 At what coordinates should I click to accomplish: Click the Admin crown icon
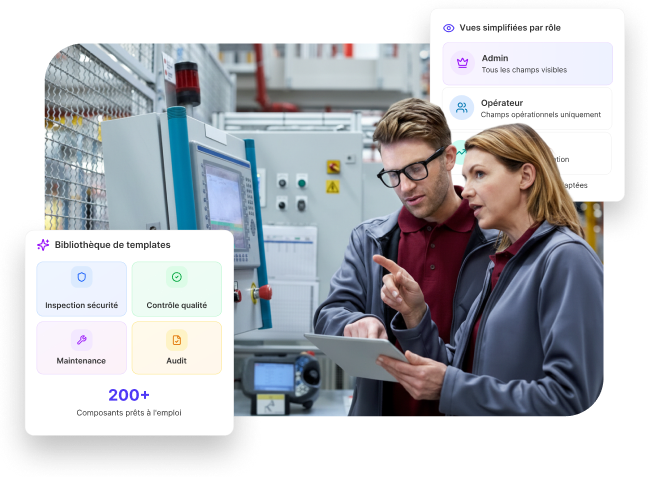pos(462,63)
